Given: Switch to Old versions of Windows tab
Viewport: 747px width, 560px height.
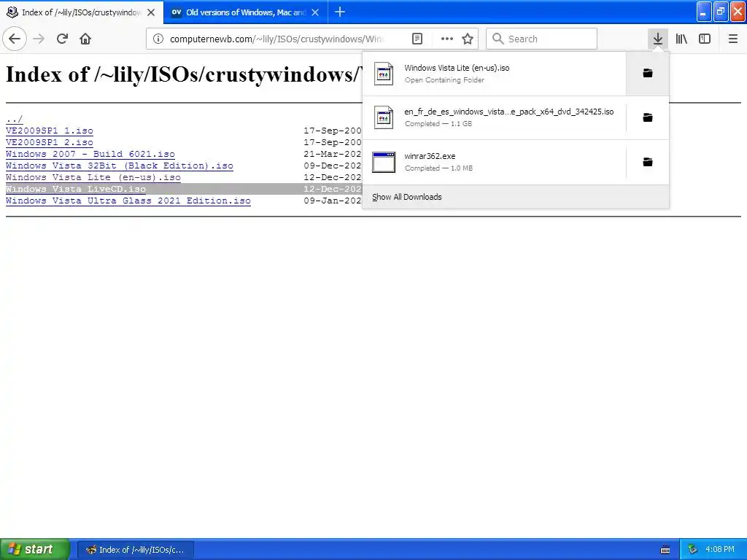Looking at the screenshot, I should pyautogui.click(x=245, y=12).
